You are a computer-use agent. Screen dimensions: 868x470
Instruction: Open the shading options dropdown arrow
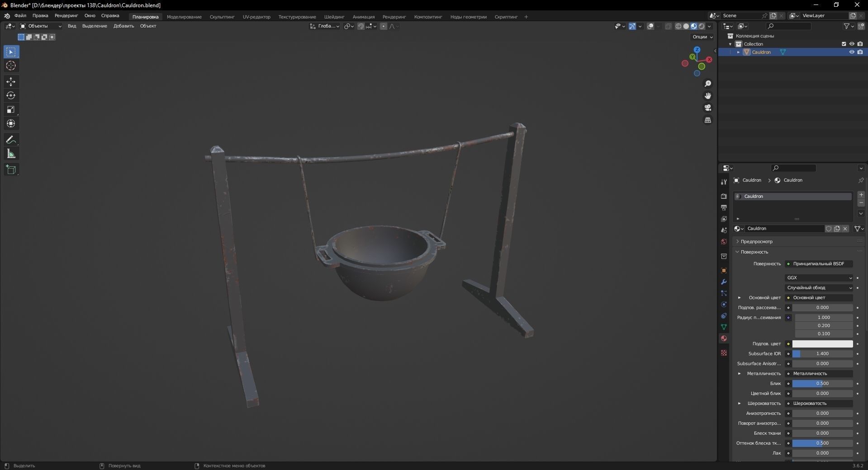(710, 26)
